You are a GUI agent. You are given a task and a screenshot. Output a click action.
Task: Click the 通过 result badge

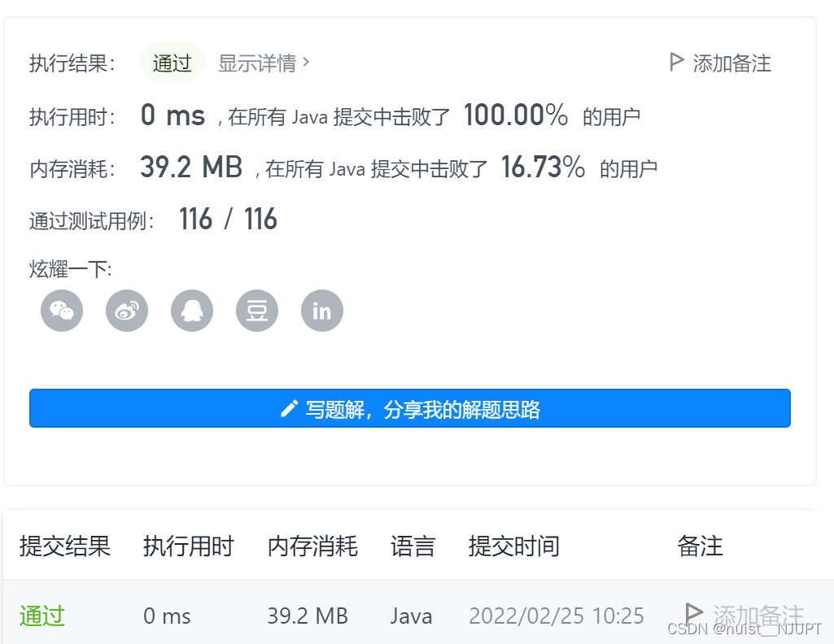click(172, 62)
